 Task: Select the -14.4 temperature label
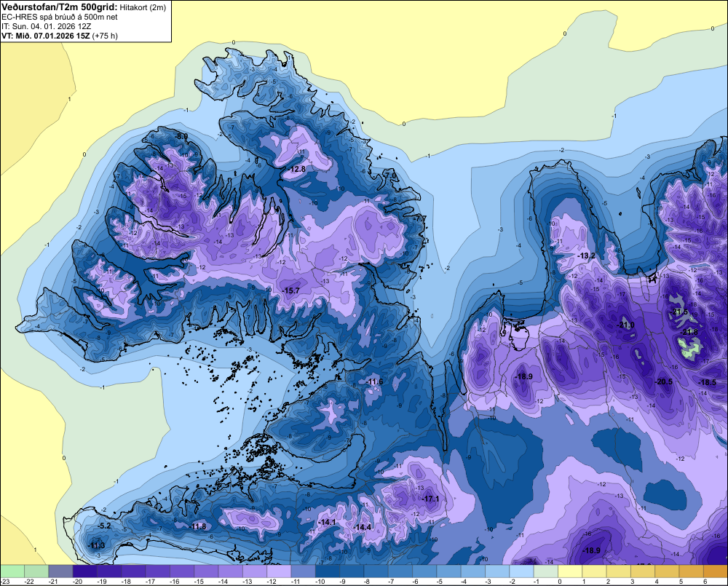coord(362,527)
